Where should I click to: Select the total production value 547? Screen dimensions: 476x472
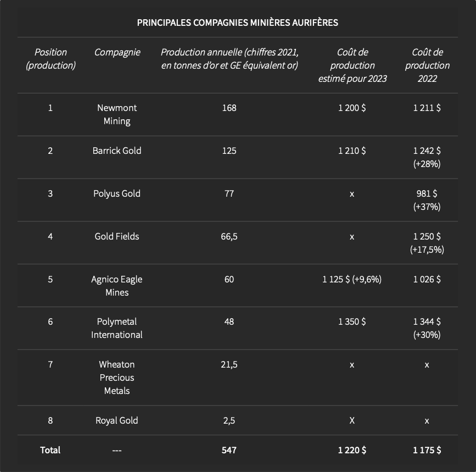[229, 450]
